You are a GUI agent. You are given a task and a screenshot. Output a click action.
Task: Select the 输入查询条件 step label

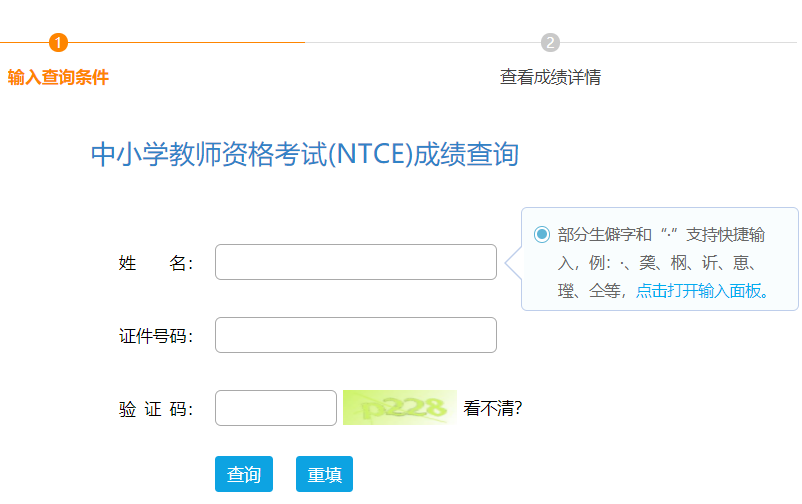pyautogui.click(x=58, y=77)
